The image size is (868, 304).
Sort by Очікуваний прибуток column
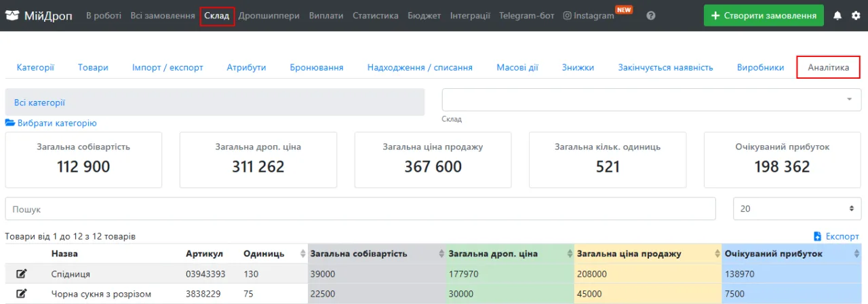pyautogui.click(x=856, y=254)
